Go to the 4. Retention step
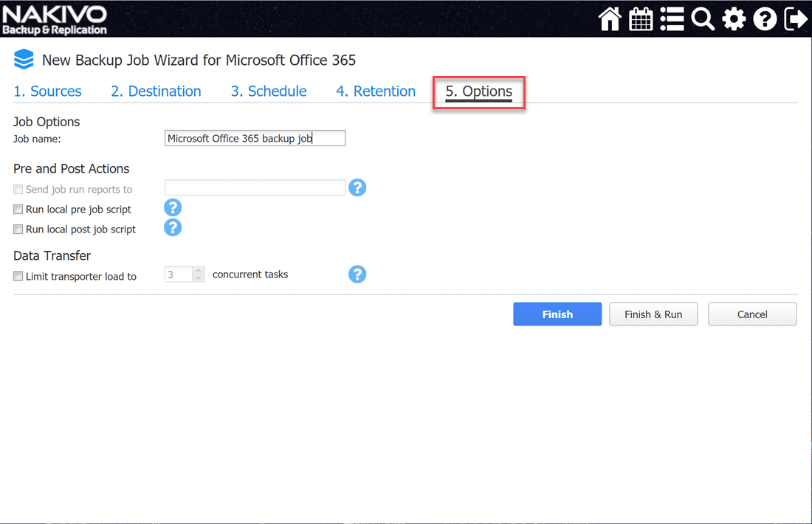Viewport: 812px width, 524px height. [376, 91]
